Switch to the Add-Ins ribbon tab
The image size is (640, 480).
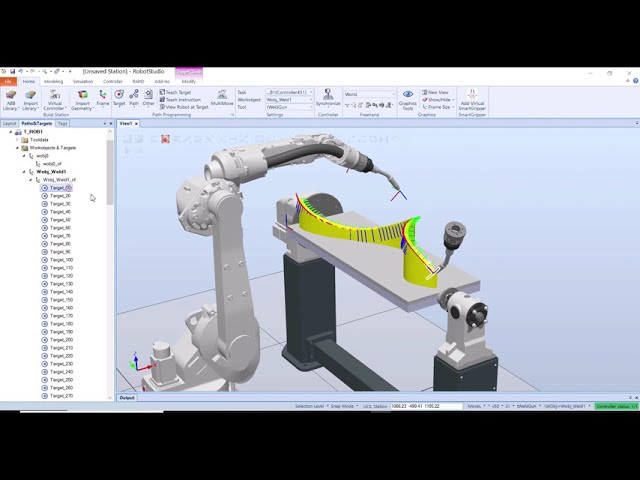[162, 82]
